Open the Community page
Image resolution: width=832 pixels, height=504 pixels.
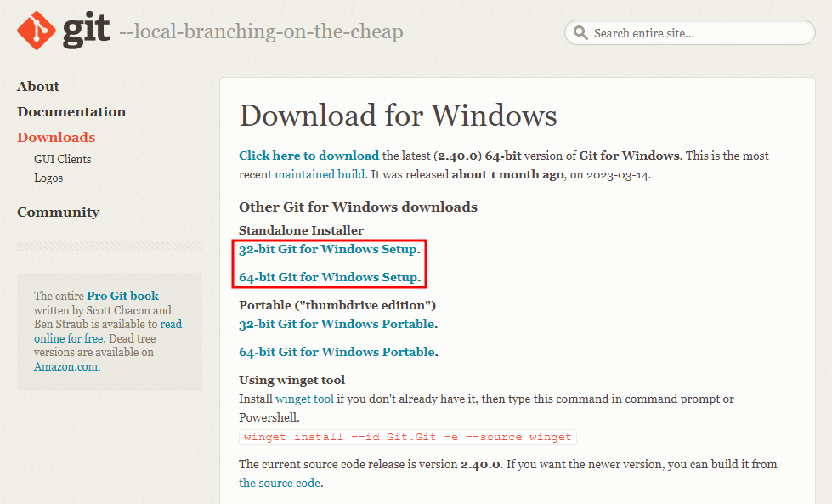pyautogui.click(x=59, y=212)
